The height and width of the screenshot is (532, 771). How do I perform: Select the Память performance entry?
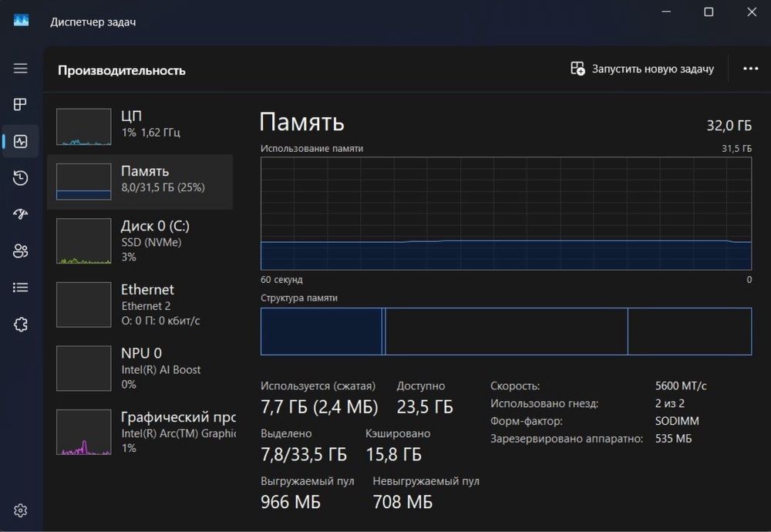140,182
